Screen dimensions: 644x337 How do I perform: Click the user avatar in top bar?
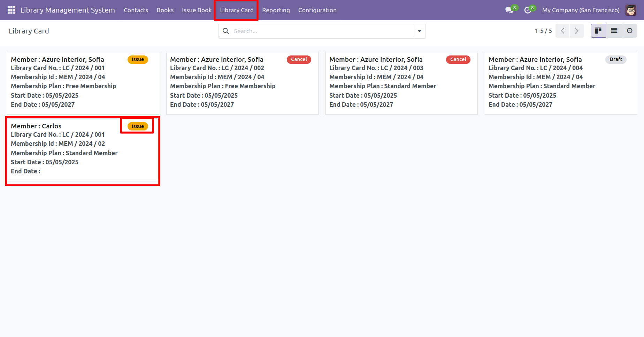[630, 10]
